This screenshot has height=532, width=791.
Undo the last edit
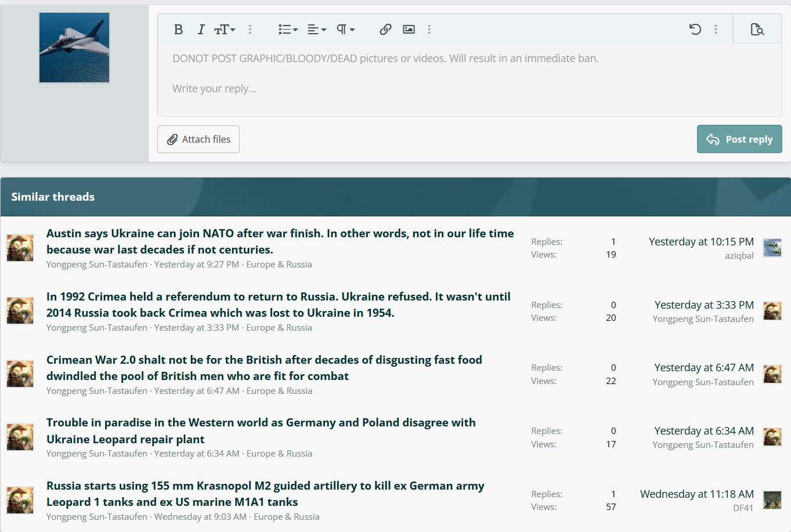coord(695,30)
